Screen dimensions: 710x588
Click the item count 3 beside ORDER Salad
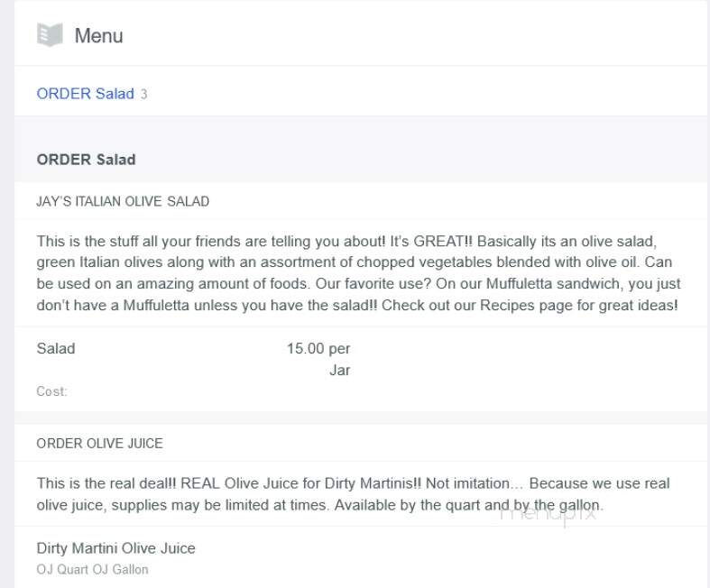[x=143, y=94]
